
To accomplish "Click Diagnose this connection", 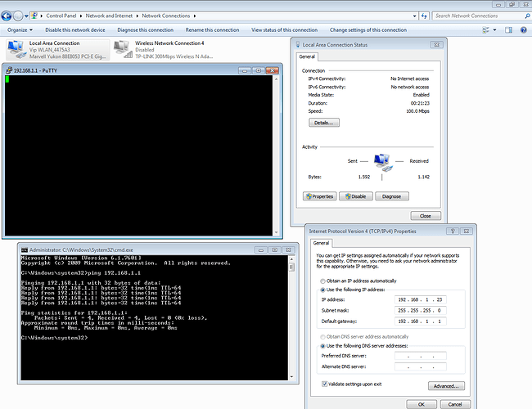I will [x=146, y=29].
